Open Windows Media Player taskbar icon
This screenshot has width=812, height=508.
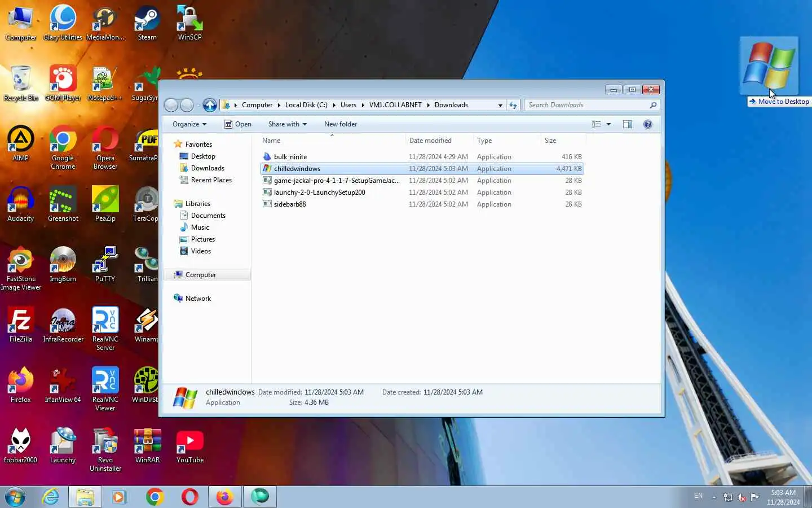(119, 497)
